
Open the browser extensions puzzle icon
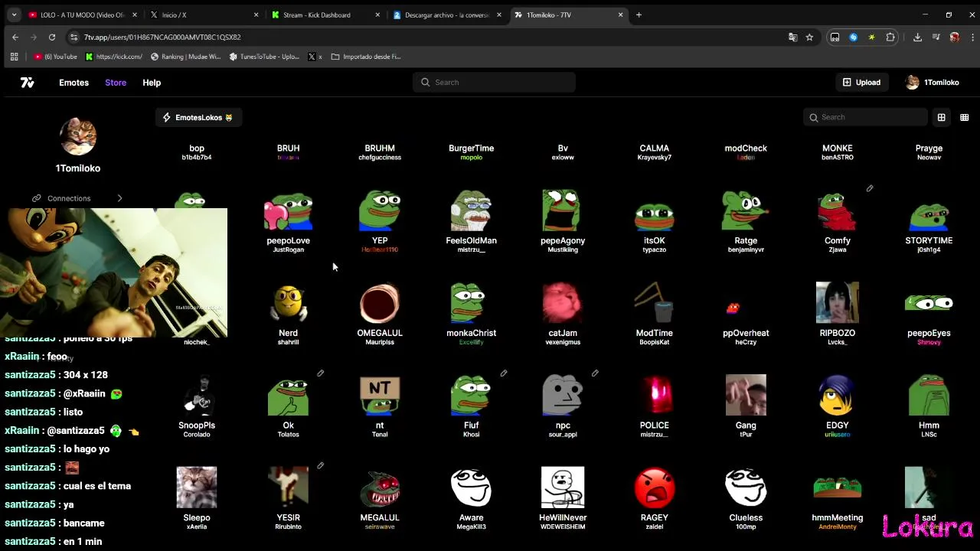tap(890, 37)
